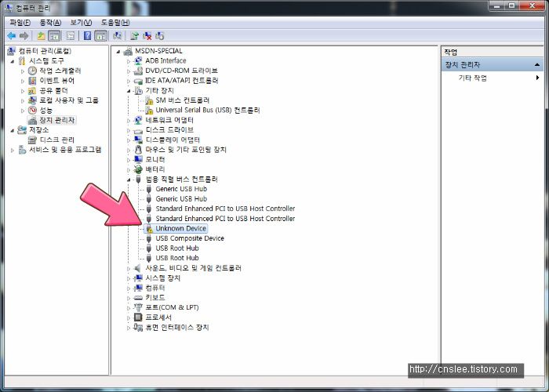Click the ADB Interface icon
549x392 pixels.
138,61
